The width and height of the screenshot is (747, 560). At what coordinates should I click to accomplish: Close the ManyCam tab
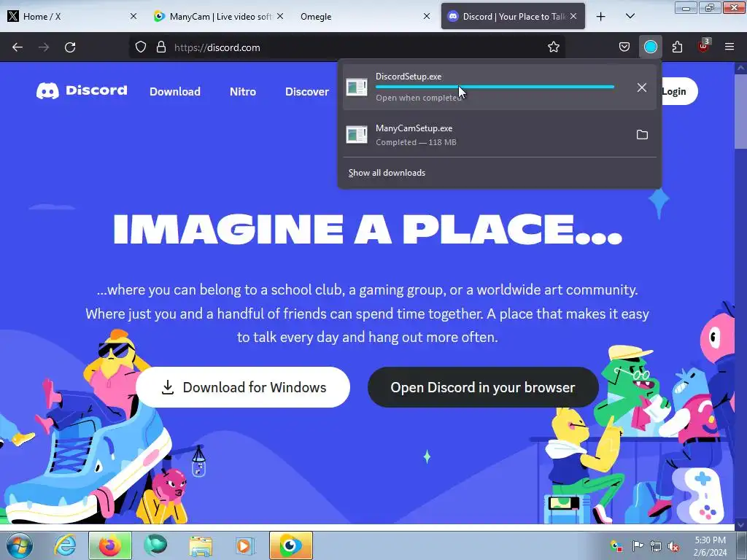(x=280, y=16)
